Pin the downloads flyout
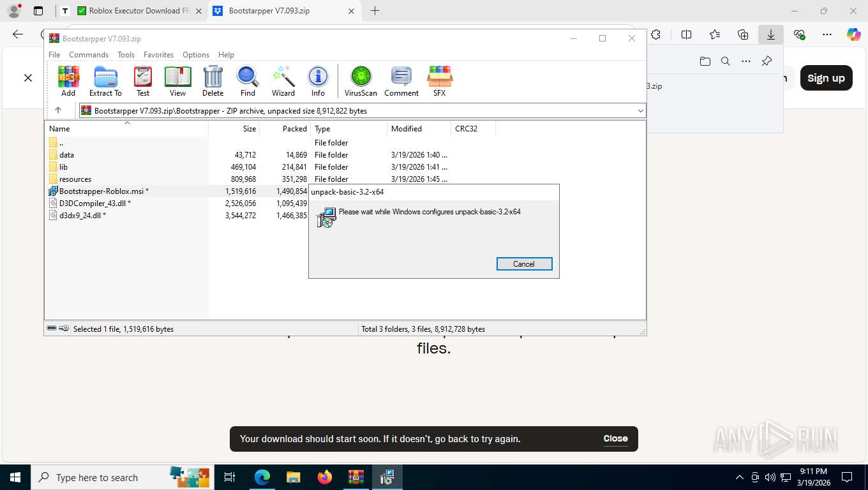The width and height of the screenshot is (868, 490). click(x=767, y=61)
